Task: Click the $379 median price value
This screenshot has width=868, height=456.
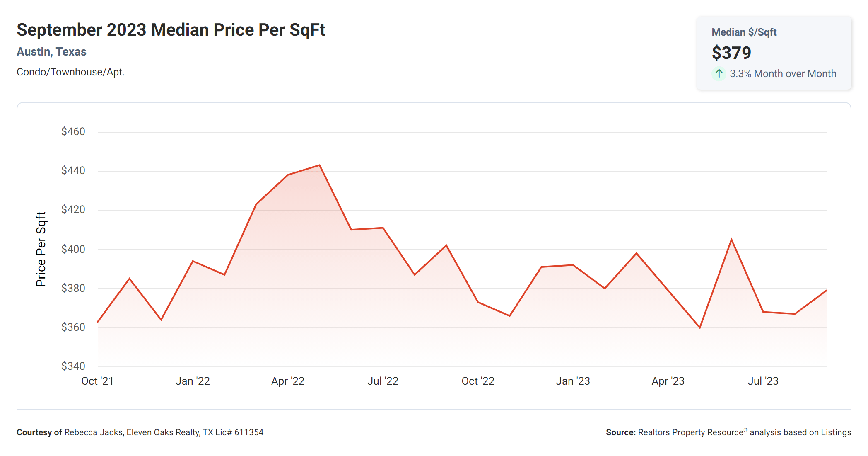Action: (x=731, y=53)
